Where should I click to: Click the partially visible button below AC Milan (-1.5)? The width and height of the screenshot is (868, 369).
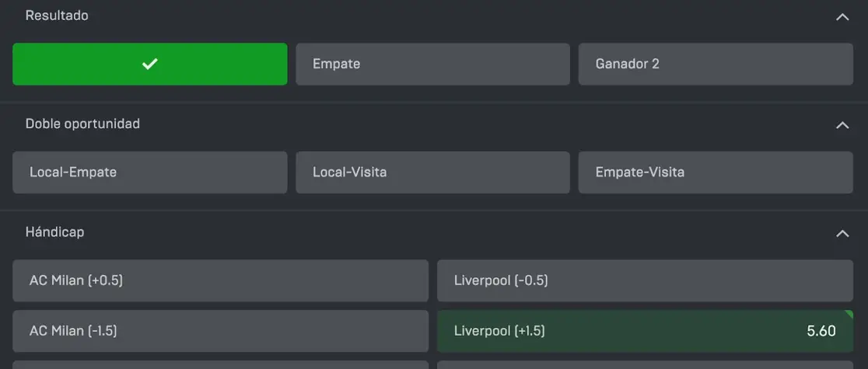tap(220, 364)
